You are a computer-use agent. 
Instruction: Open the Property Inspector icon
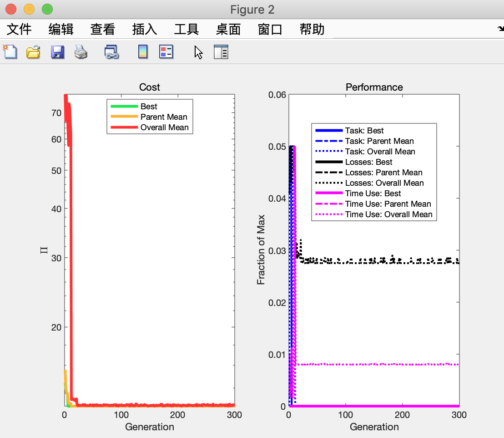(221, 52)
